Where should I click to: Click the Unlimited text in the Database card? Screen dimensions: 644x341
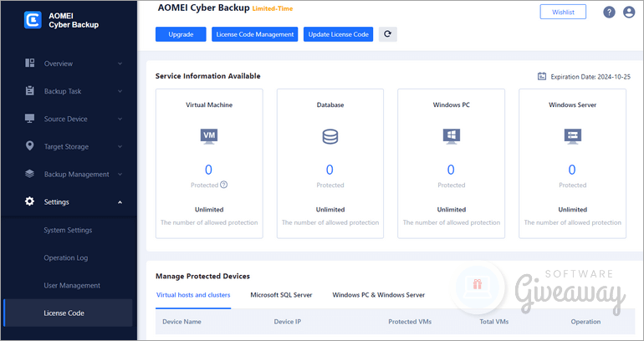330,210
